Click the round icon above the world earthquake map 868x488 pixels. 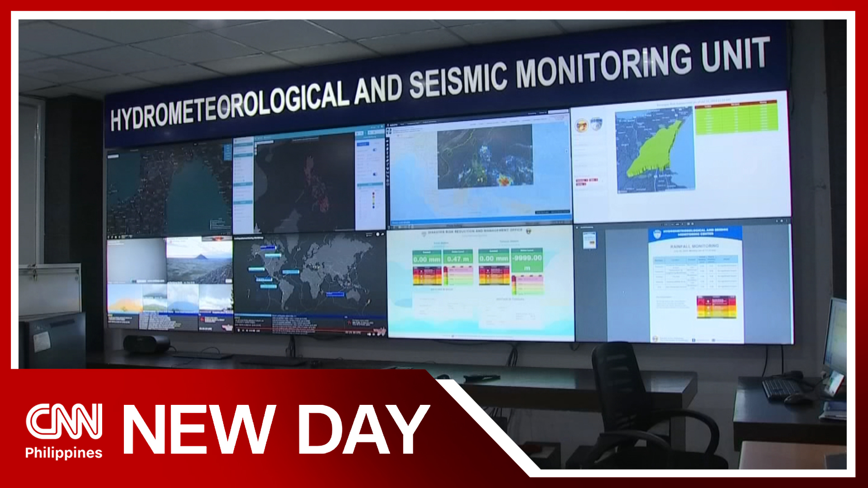(x=379, y=234)
